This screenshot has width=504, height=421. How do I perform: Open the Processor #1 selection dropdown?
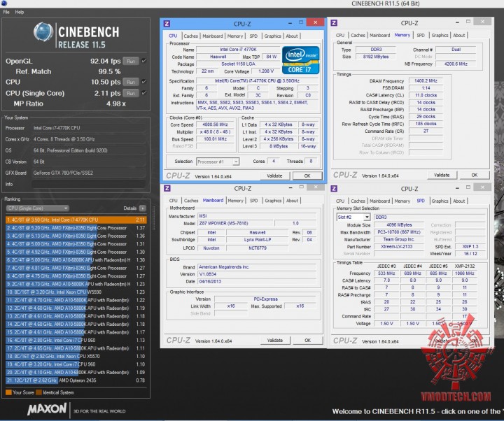[218, 162]
